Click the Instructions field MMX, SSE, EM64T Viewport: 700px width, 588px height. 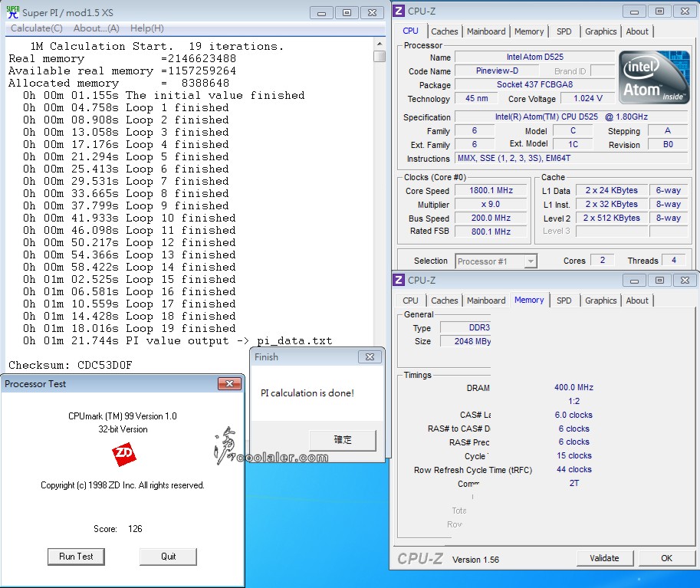click(571, 158)
